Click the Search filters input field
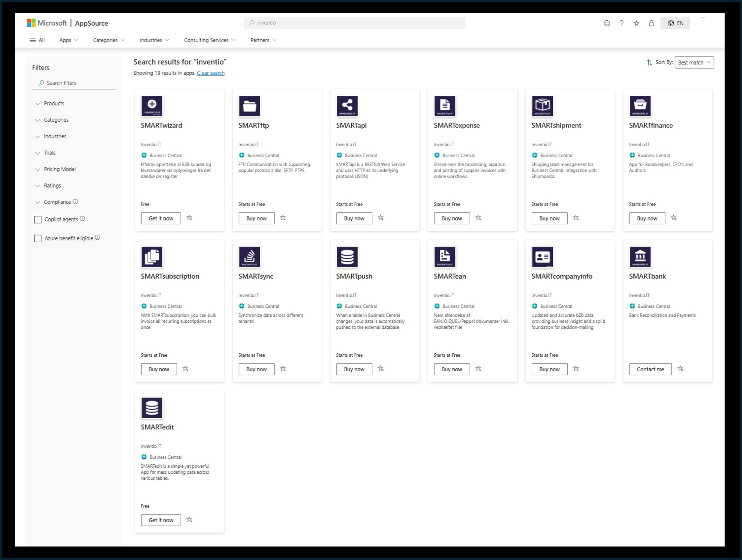This screenshot has width=742, height=560. (x=74, y=83)
